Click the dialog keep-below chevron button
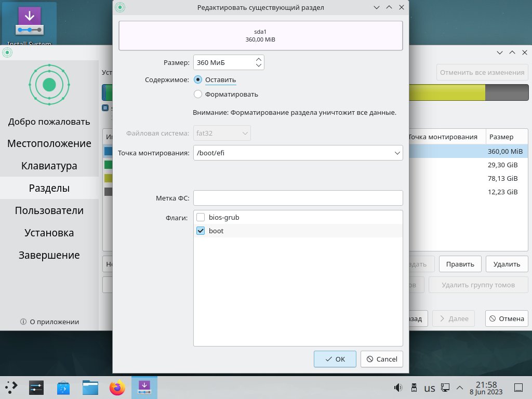 (x=377, y=7)
